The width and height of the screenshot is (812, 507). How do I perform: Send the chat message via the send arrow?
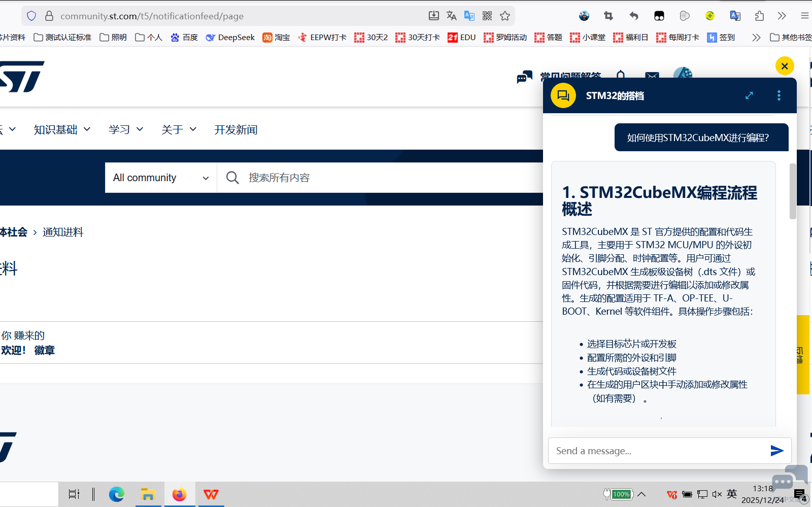click(776, 451)
